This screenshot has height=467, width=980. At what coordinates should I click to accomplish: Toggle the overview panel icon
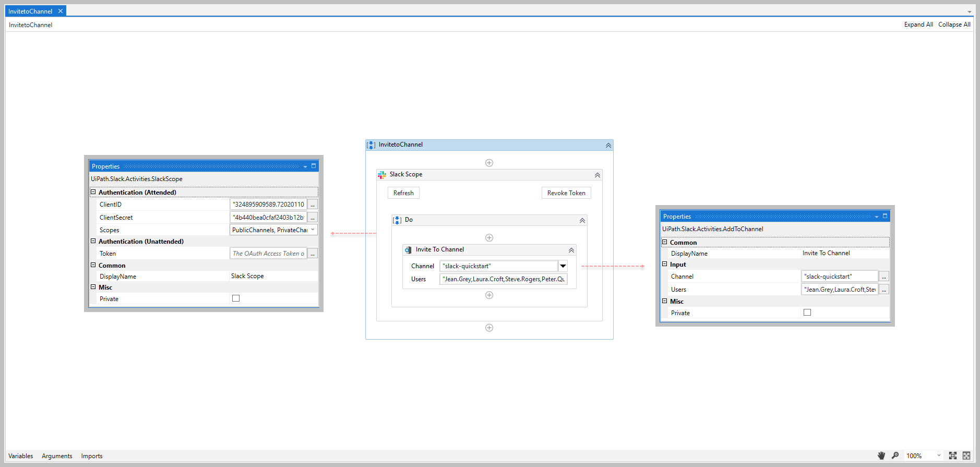tap(966, 456)
